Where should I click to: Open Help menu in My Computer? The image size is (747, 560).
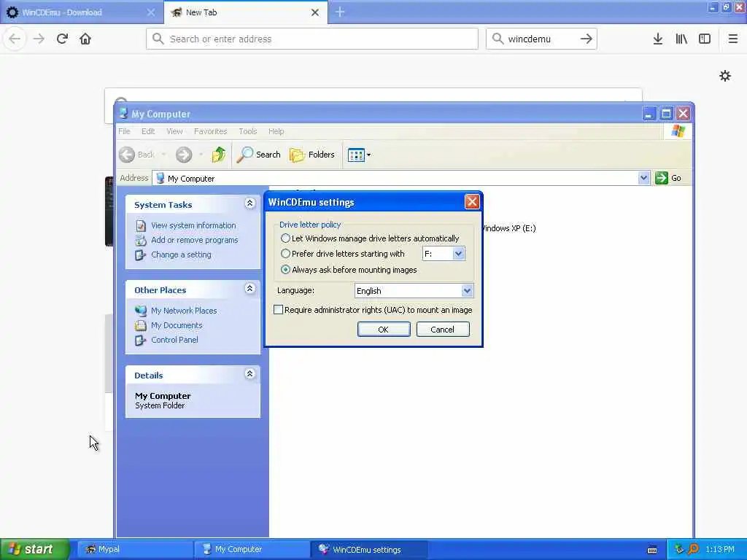point(276,131)
